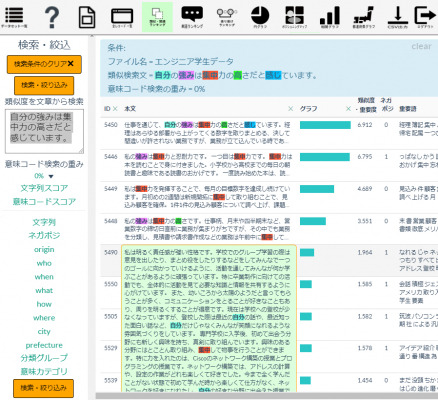Click the clear link in conditions panel
Screen dimensions: 438x400
421,46
